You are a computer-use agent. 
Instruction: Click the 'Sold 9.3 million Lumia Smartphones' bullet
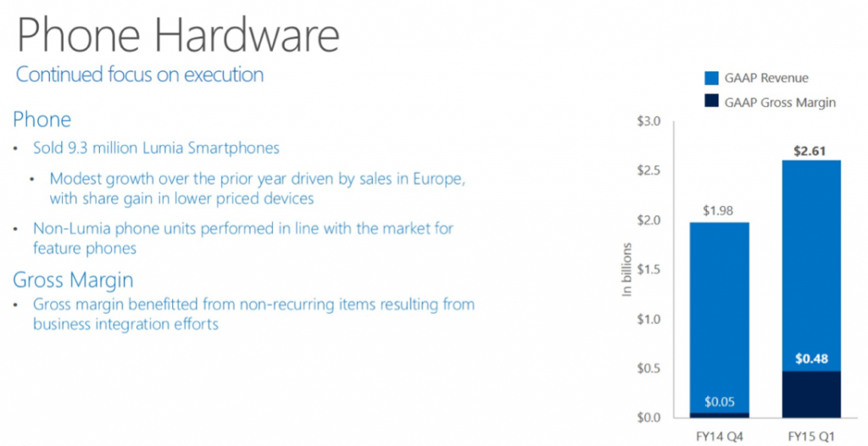[x=156, y=148]
